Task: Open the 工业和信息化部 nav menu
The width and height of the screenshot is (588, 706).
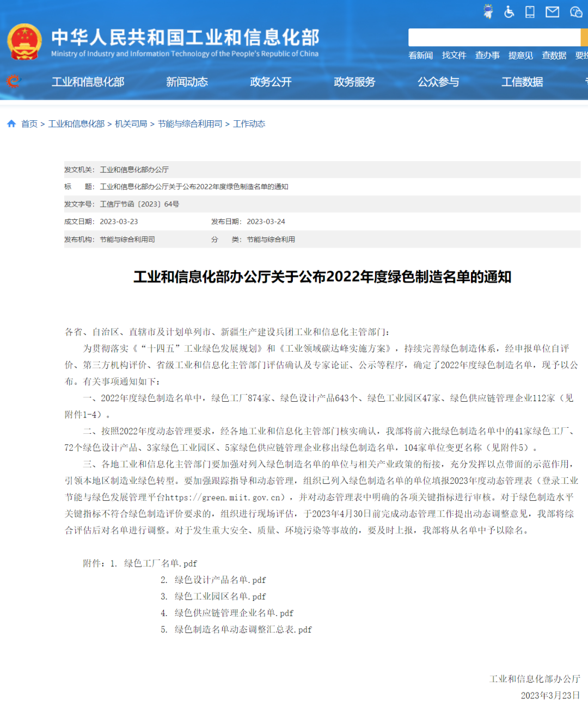Action: [x=88, y=82]
